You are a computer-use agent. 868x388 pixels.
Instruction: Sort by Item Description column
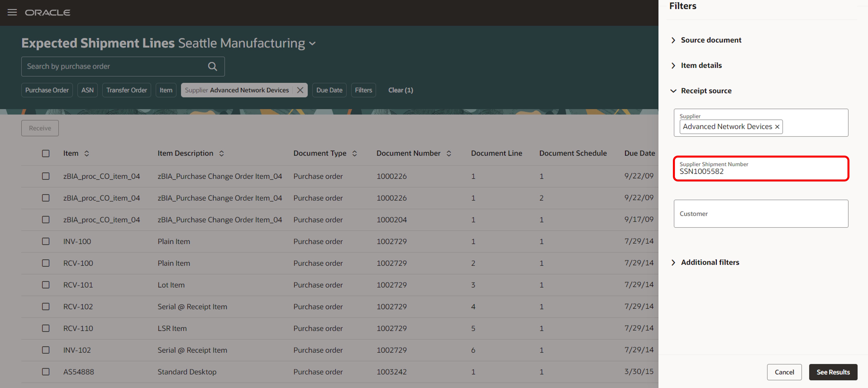coord(221,153)
